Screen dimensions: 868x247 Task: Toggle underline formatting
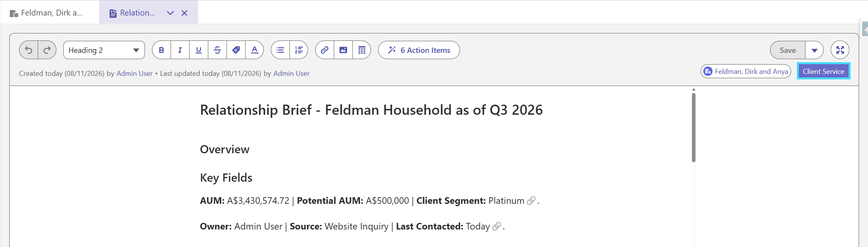click(x=199, y=50)
